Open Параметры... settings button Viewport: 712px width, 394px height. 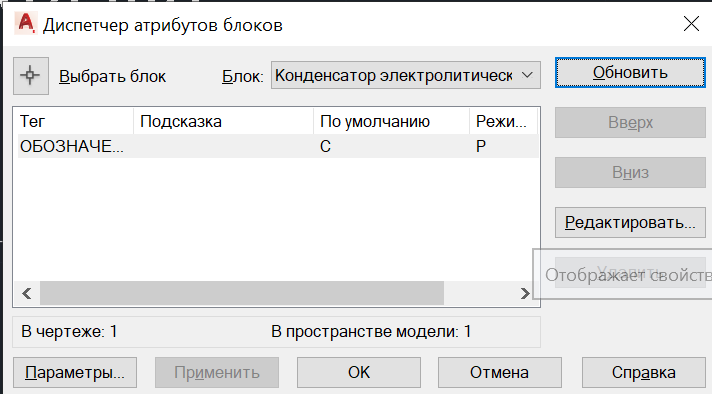[x=75, y=372]
